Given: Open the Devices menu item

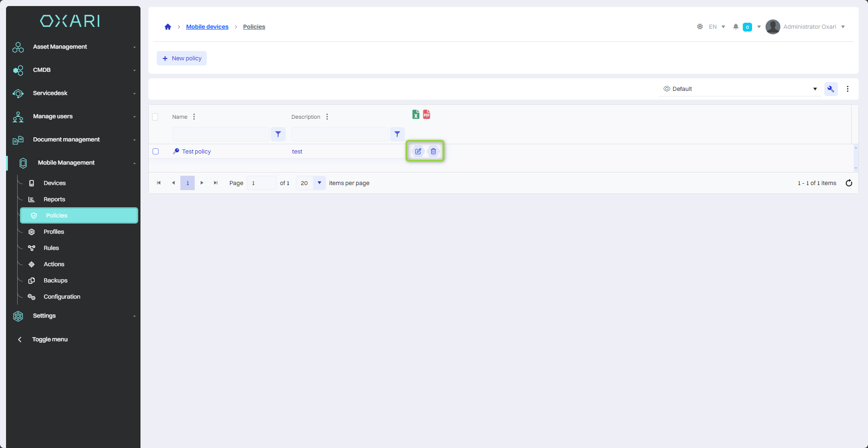Looking at the screenshot, I should 55,183.
